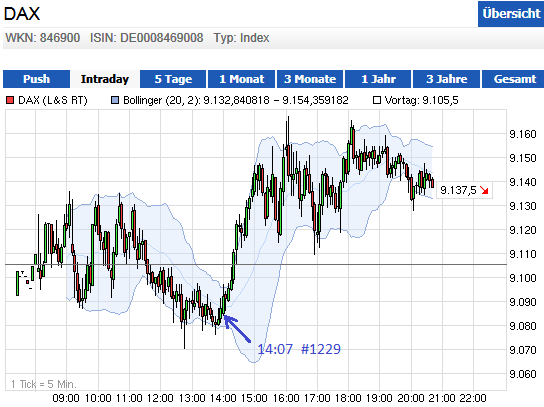This screenshot has height=407, width=544.
Task: Click the 11:00 time axis label
Action: pos(129,398)
